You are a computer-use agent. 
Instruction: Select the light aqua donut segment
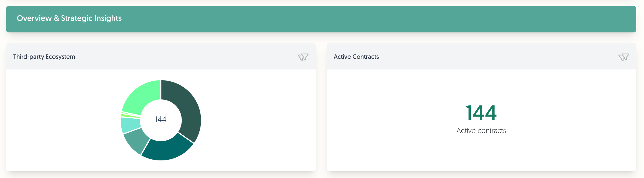tap(130, 125)
